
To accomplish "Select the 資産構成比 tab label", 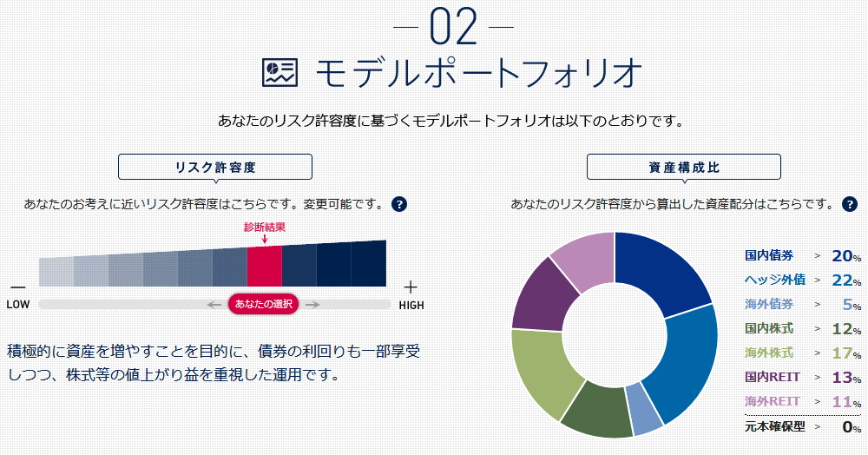I will (684, 168).
